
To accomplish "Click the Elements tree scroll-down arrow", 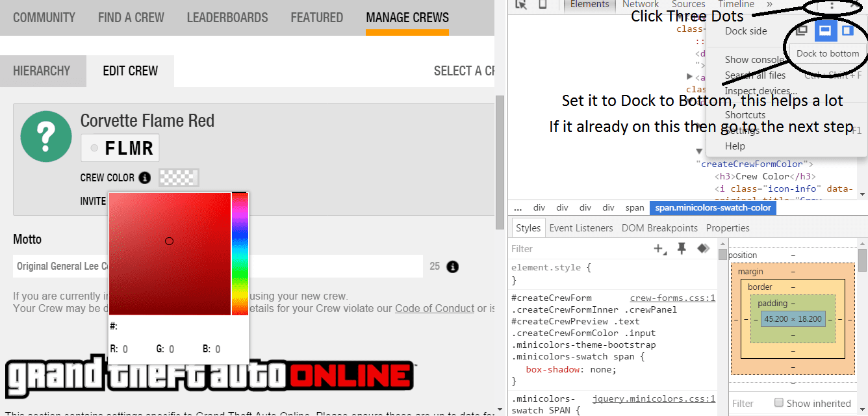I will point(862,194).
